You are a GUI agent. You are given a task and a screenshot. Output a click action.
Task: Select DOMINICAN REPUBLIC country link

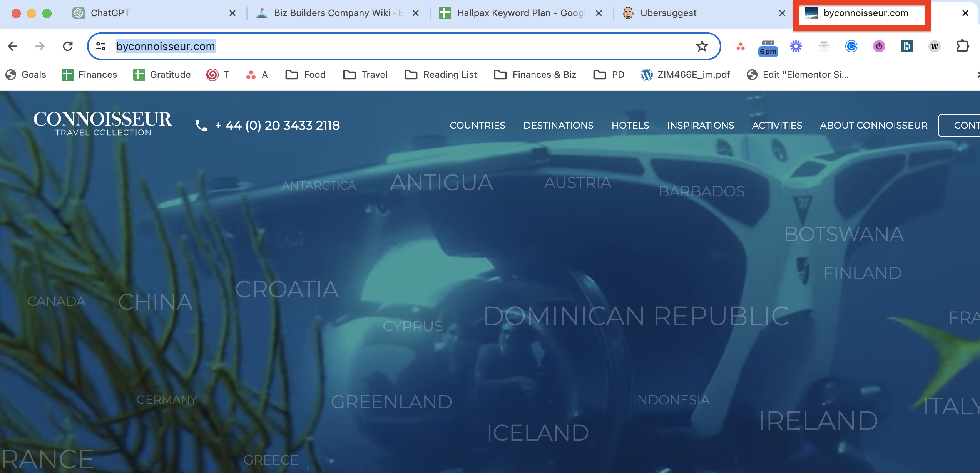pyautogui.click(x=636, y=316)
